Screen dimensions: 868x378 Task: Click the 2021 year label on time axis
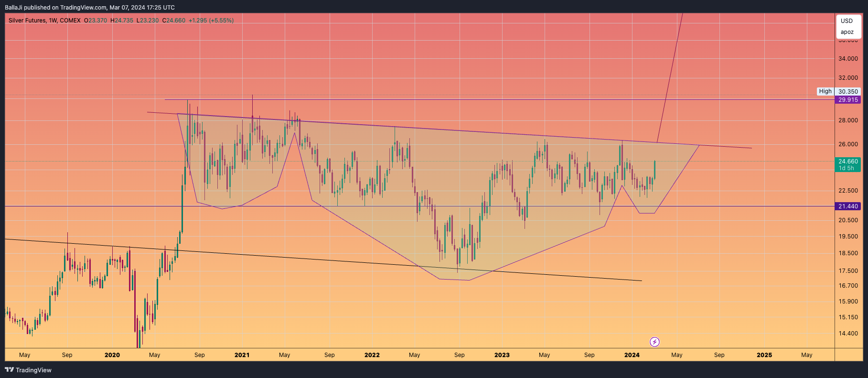[x=242, y=355]
